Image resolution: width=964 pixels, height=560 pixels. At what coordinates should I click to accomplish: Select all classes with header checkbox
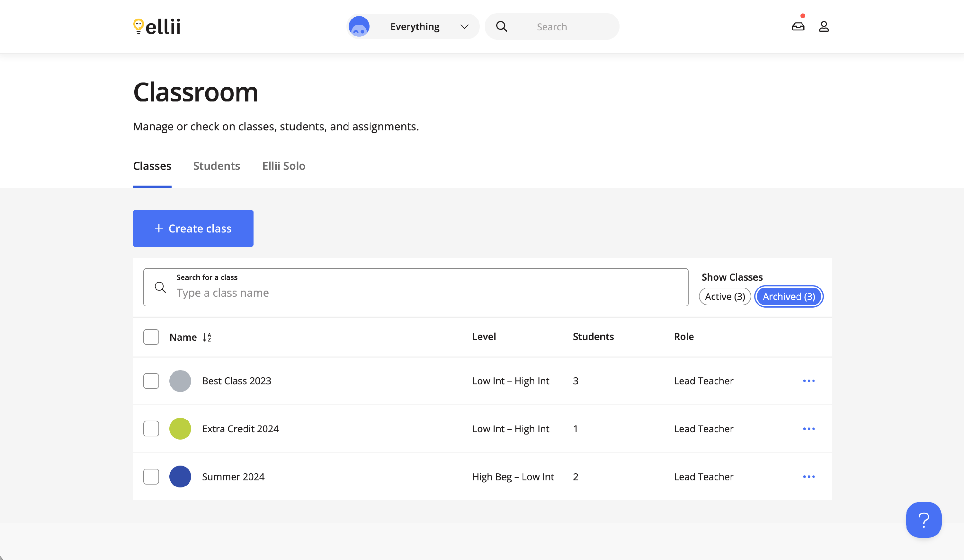point(151,337)
